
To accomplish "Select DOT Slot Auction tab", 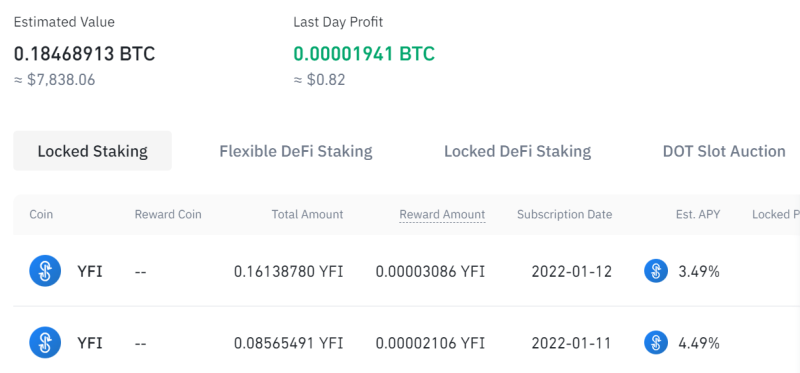I will point(724,151).
